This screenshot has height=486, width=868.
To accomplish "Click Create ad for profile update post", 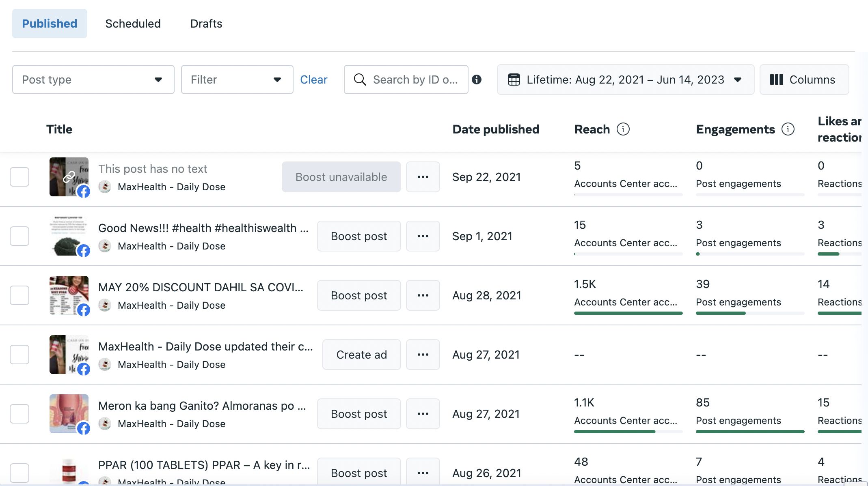I will [361, 355].
